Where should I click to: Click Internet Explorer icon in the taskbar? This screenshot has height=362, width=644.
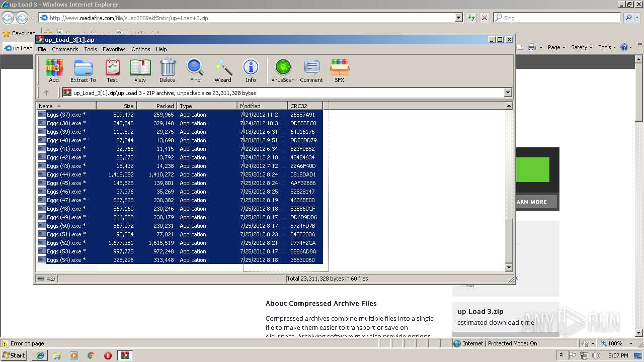(40, 355)
